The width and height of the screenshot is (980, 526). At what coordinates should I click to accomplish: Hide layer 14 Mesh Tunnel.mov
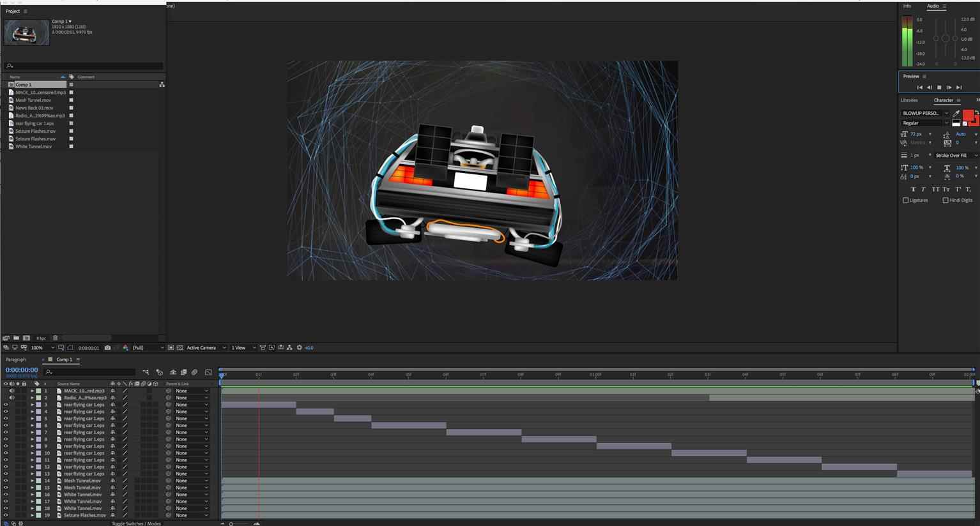(x=6, y=481)
